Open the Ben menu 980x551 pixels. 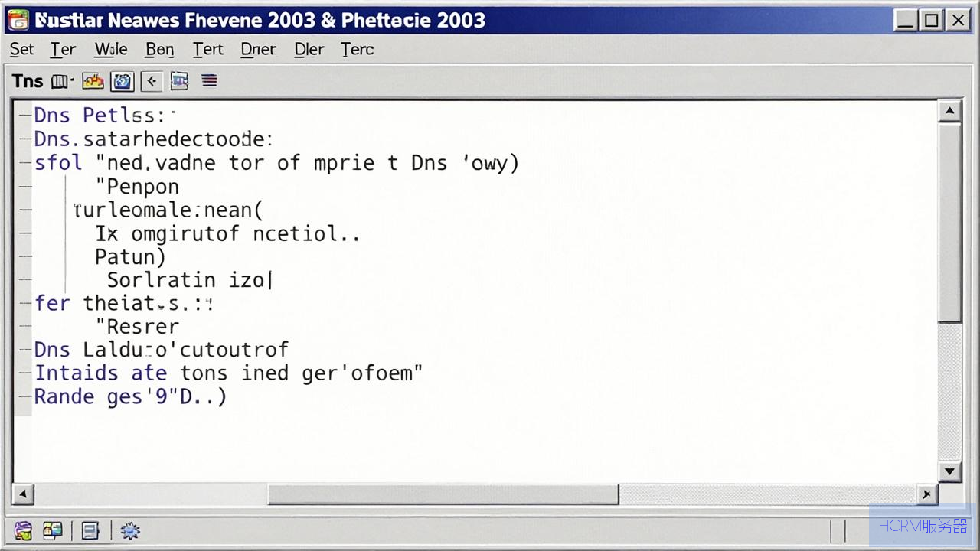159,50
